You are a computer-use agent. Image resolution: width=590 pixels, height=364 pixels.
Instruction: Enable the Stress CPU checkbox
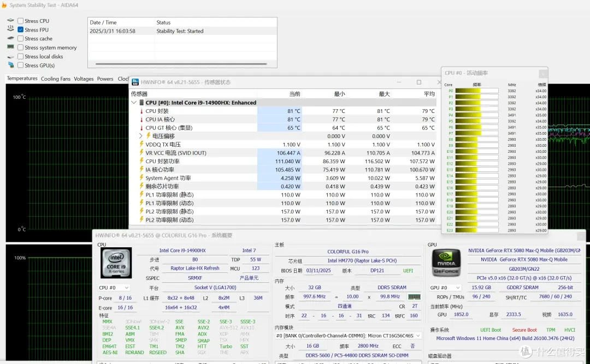point(21,21)
